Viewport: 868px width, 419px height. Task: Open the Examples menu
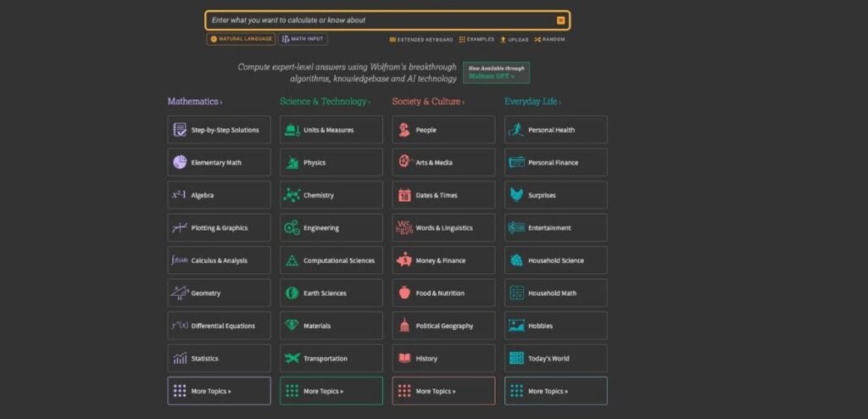(476, 39)
